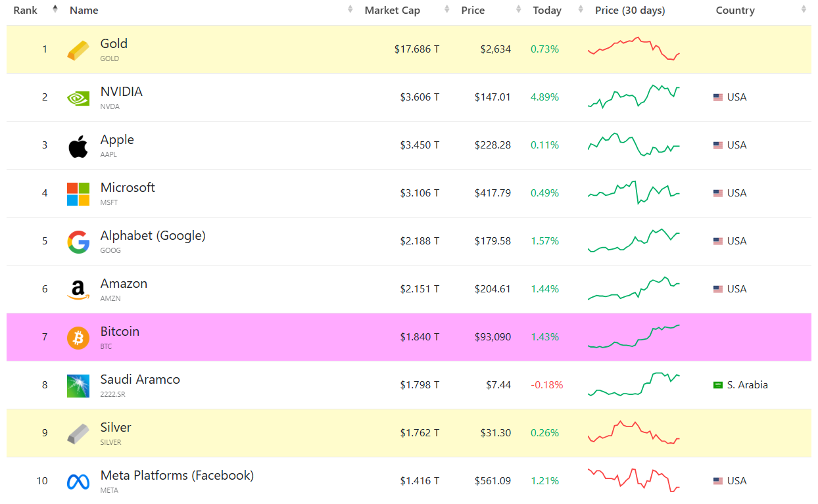Click the Gold bar icon
The height and width of the screenshot is (504, 818).
pos(78,50)
